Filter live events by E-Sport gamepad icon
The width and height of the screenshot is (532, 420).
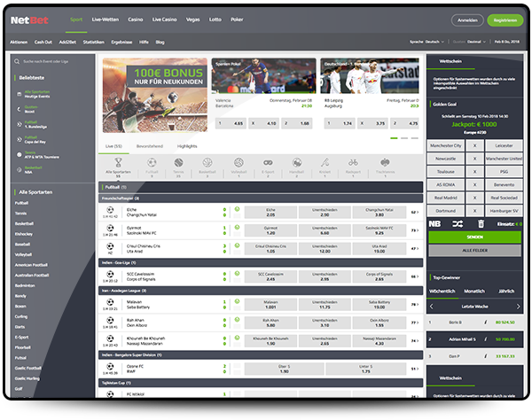click(268, 163)
